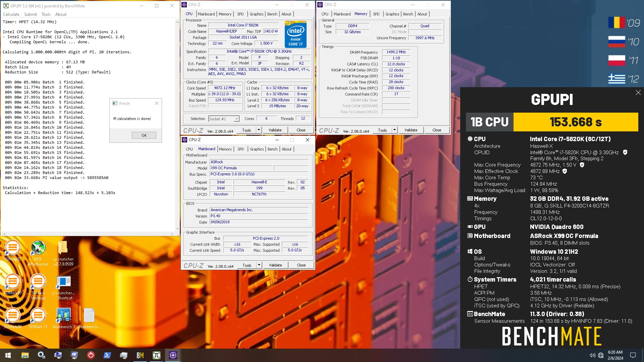This screenshot has height=362, width=644.
Task: Open the taskbar clock showing 6:20 AM
Action: (x=615, y=355)
